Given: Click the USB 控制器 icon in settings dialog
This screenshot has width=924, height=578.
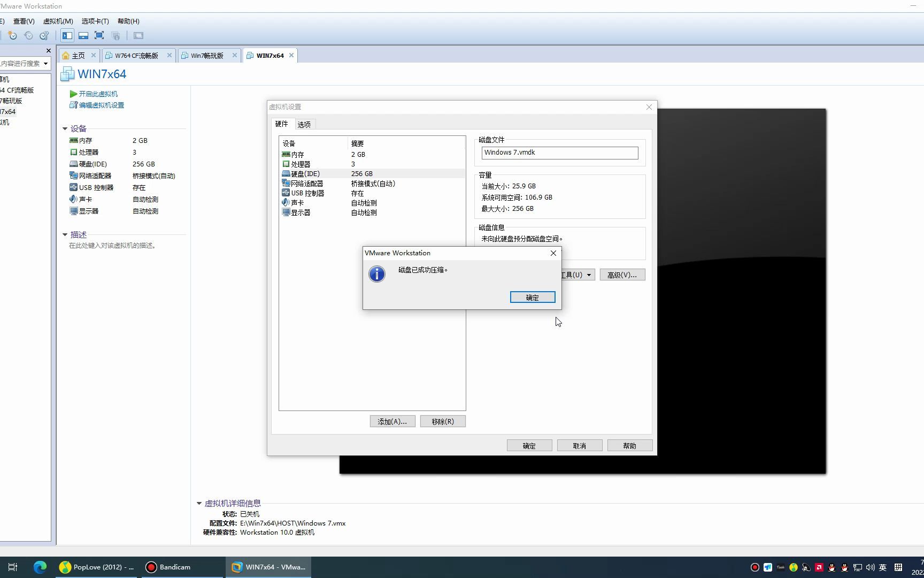Looking at the screenshot, I should (x=286, y=193).
